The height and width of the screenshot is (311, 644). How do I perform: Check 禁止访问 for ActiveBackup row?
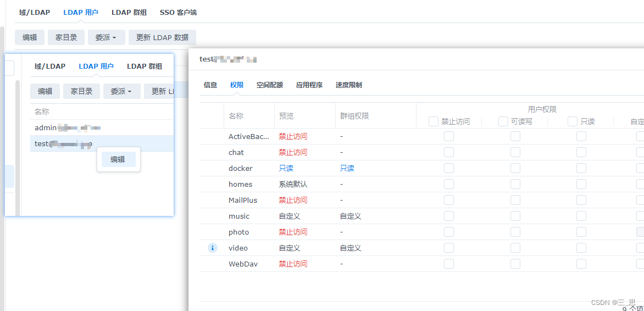[x=449, y=136]
